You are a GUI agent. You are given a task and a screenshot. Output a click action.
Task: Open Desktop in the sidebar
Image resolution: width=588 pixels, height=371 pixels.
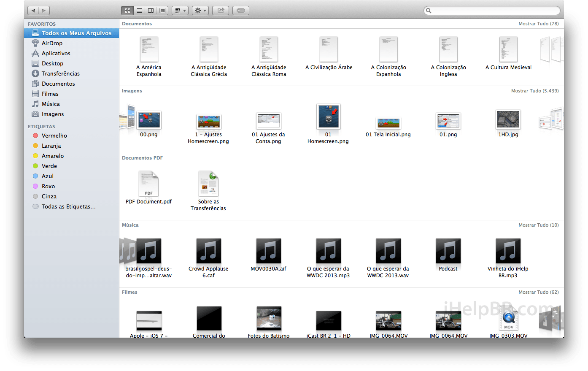point(72,63)
